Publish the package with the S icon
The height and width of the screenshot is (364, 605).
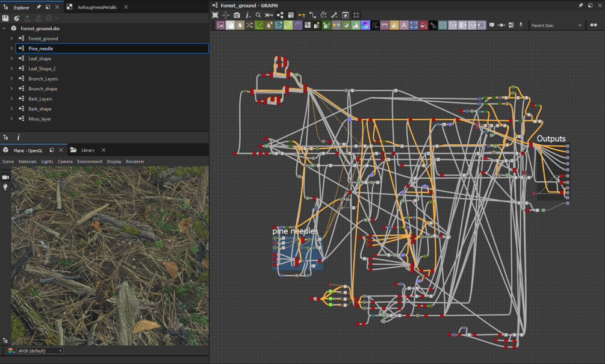tap(17, 18)
